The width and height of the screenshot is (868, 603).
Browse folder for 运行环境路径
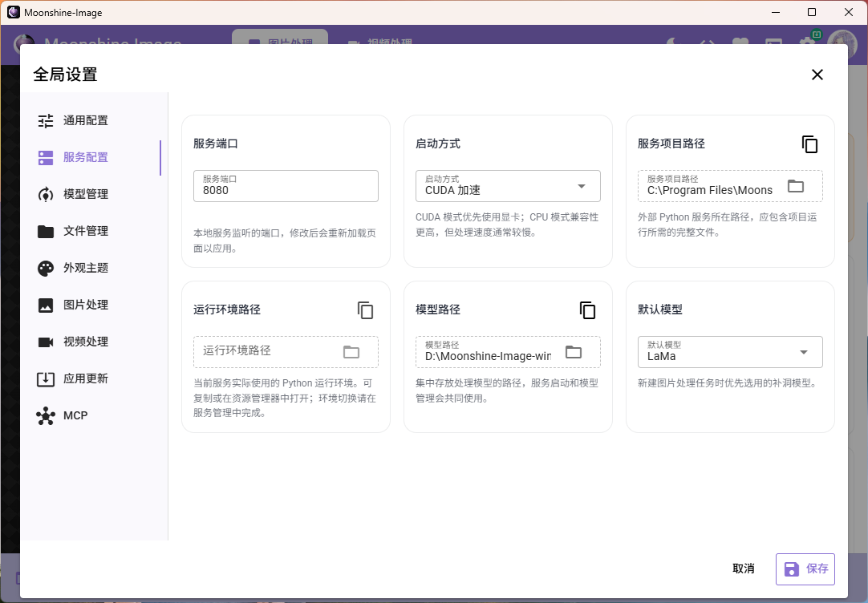[351, 352]
